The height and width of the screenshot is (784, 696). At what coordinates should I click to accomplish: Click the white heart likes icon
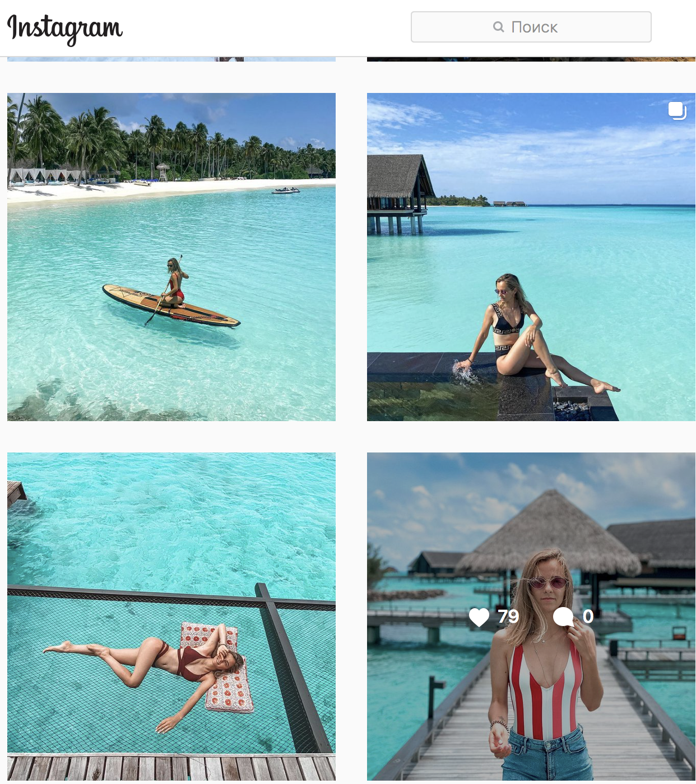(479, 617)
